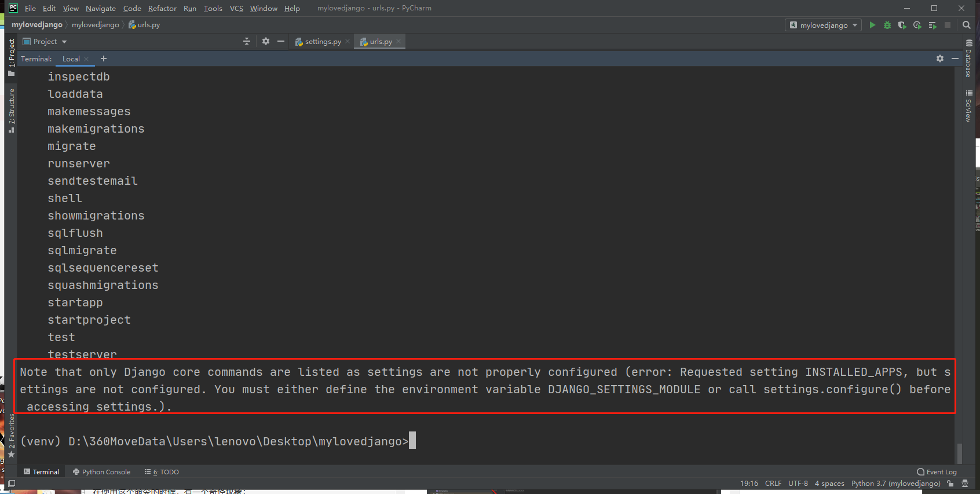Start debugging with the bug icon

(x=887, y=25)
